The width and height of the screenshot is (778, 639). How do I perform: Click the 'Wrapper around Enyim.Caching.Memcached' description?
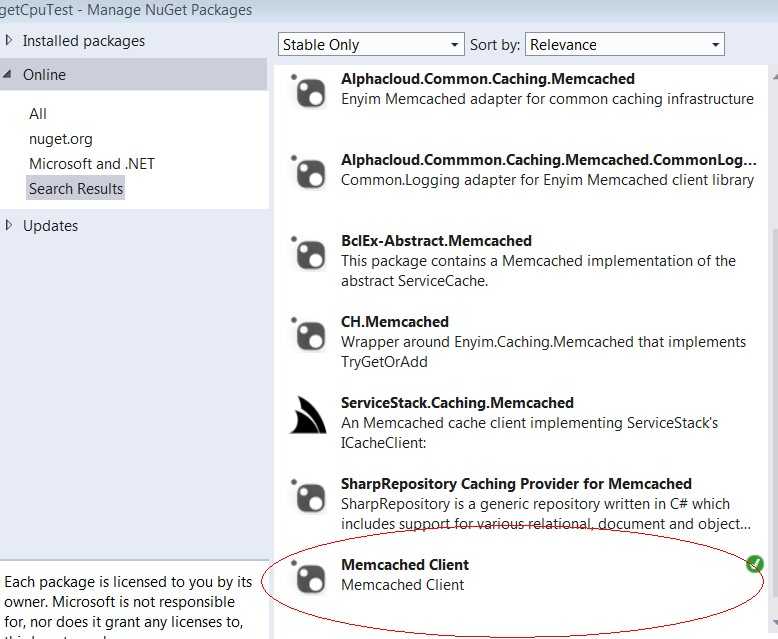click(x=543, y=351)
